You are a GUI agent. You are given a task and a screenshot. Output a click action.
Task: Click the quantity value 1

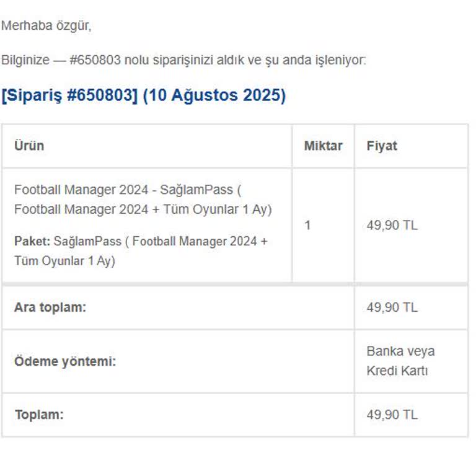(x=307, y=225)
